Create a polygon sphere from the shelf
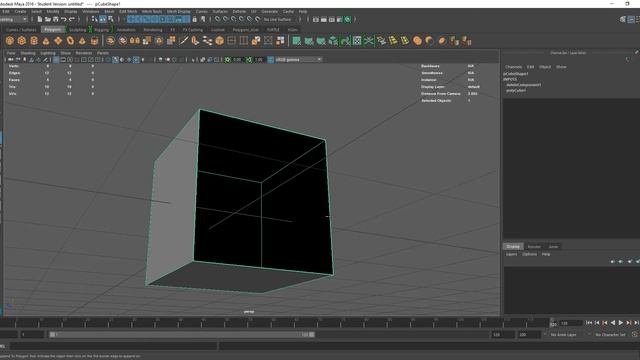This screenshot has width=640, height=360. pyautogui.click(x=10, y=40)
